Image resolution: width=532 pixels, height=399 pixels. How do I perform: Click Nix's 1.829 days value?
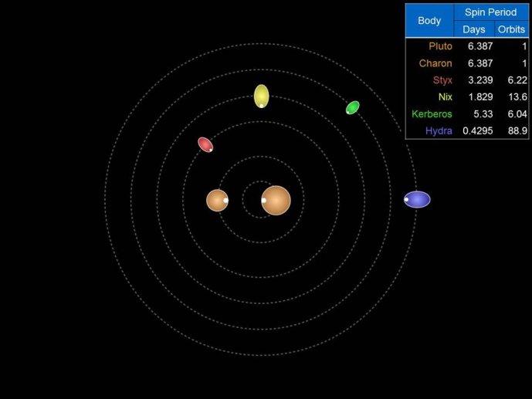[480, 97]
